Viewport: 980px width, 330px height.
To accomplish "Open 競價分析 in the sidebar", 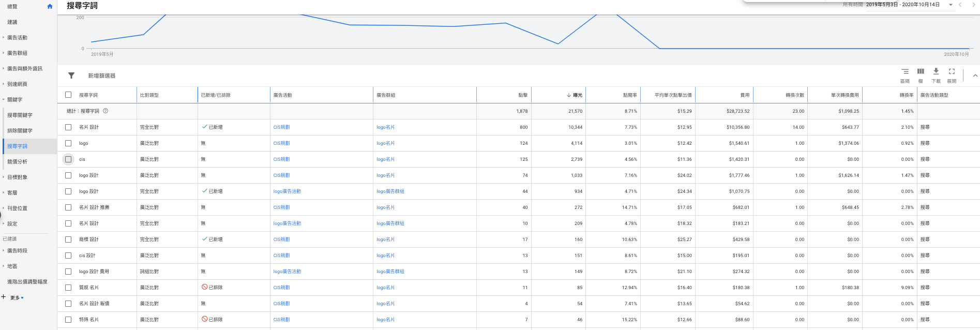I will coord(17,162).
